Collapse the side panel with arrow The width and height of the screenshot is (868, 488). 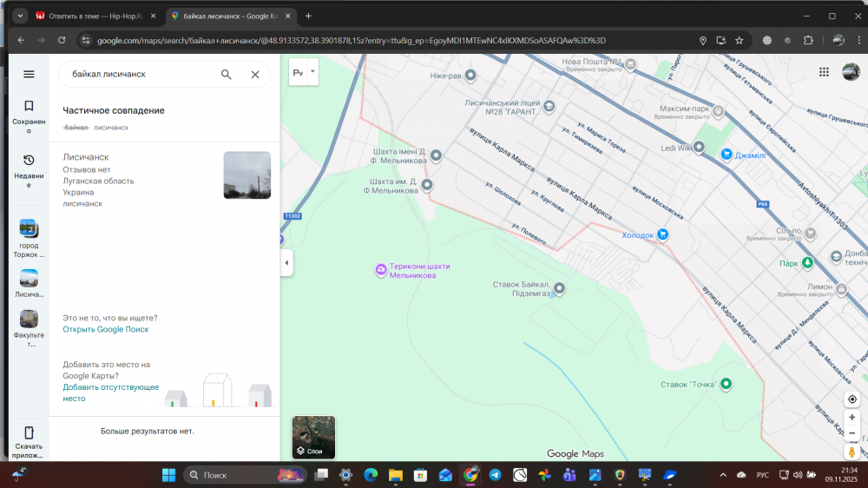[286, 262]
